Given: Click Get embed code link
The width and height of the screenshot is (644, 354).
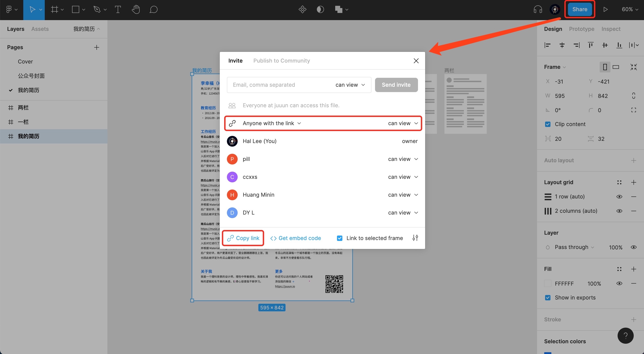Looking at the screenshot, I should [x=296, y=238].
